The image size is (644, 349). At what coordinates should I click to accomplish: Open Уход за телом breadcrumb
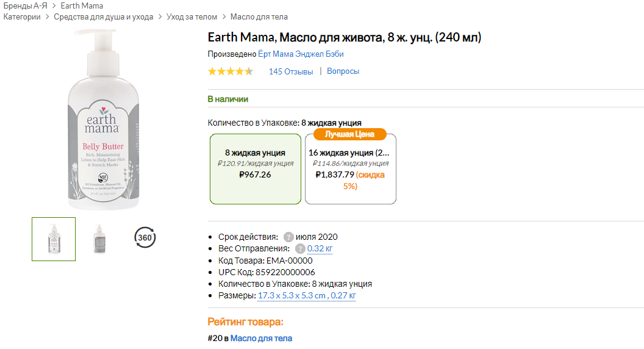192,16
